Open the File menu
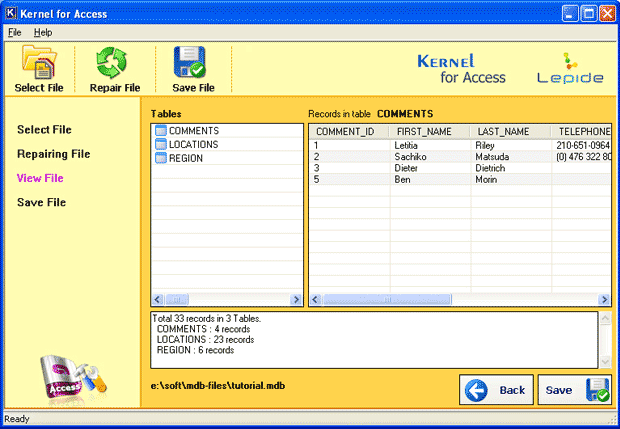Screen dimensions: 620x429 pyautogui.click(x=14, y=33)
